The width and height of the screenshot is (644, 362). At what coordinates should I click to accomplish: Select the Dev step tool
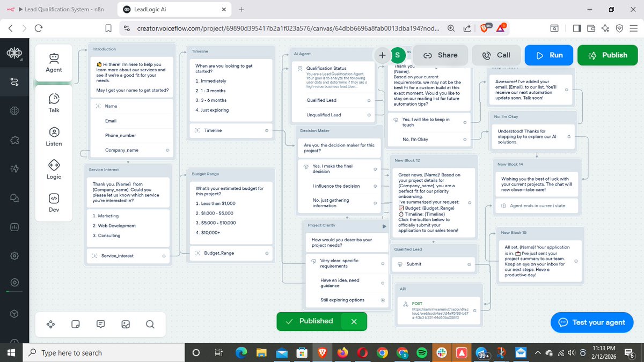click(x=54, y=203)
